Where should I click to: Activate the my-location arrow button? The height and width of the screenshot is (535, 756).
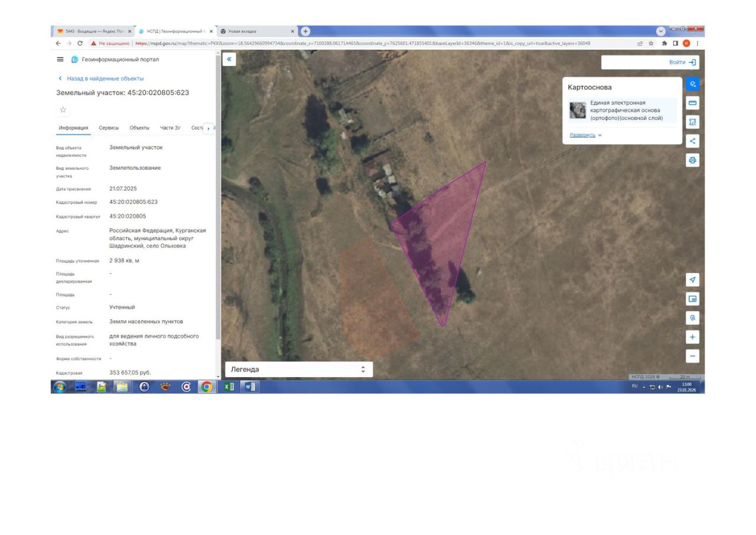click(x=693, y=280)
